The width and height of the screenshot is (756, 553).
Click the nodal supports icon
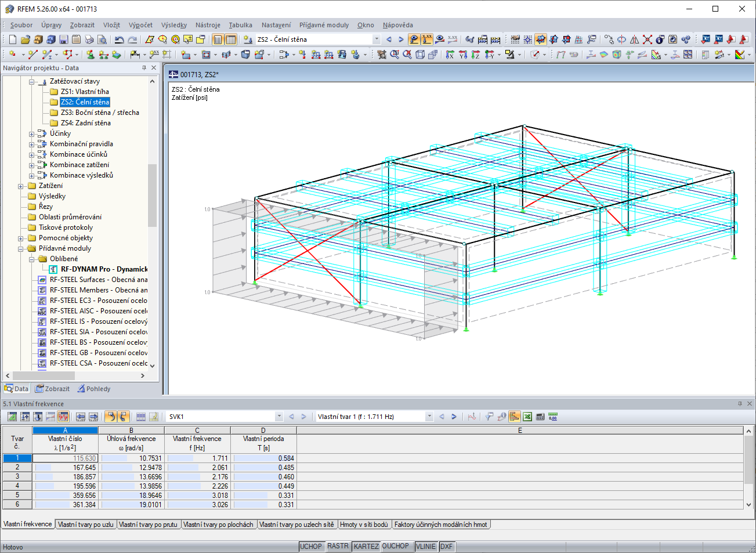tap(90, 55)
